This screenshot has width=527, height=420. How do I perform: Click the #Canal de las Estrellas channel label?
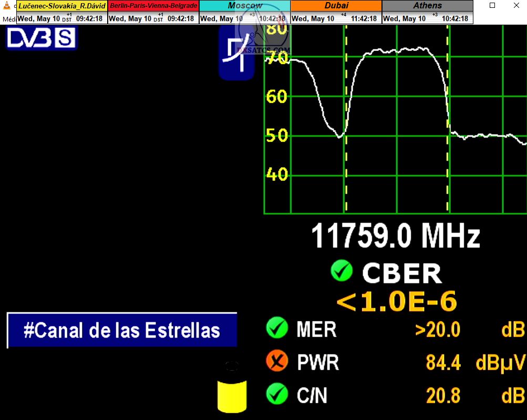click(x=122, y=331)
